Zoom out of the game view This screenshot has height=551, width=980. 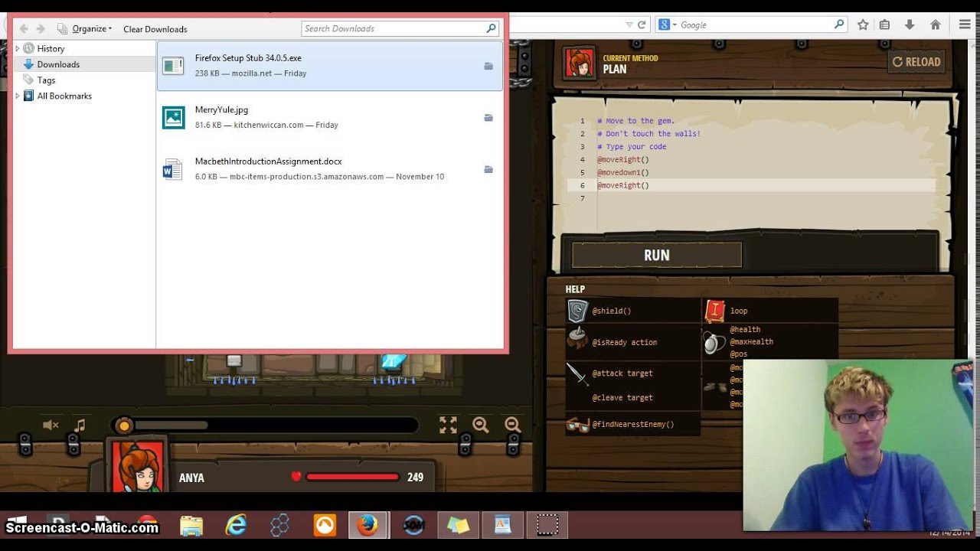(512, 425)
